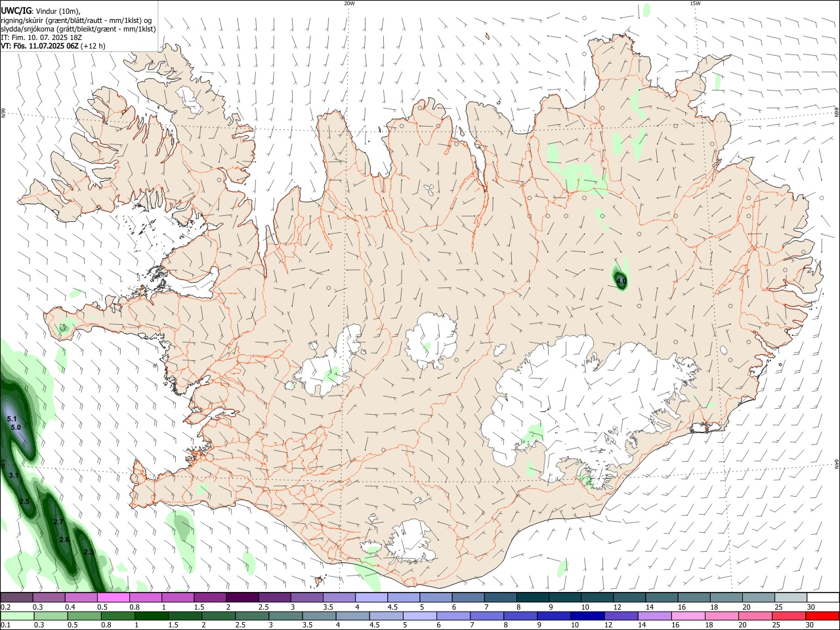Click the 30 label on the lower scale
Screen dimensions: 840x630
[x=811, y=625]
